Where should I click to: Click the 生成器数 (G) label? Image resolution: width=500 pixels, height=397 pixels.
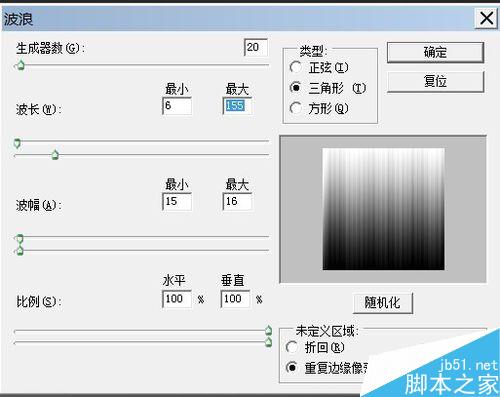click(50, 49)
